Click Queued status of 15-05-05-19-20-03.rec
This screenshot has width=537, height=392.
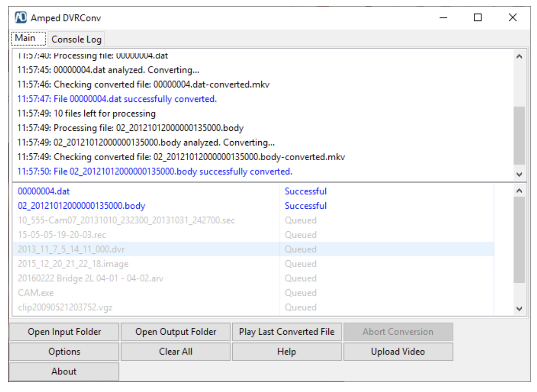click(x=300, y=235)
